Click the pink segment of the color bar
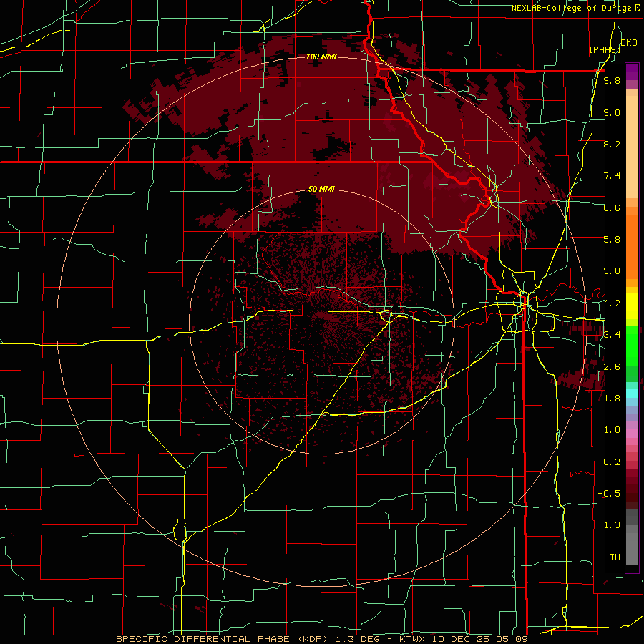This screenshot has height=644, width=644. (632, 434)
